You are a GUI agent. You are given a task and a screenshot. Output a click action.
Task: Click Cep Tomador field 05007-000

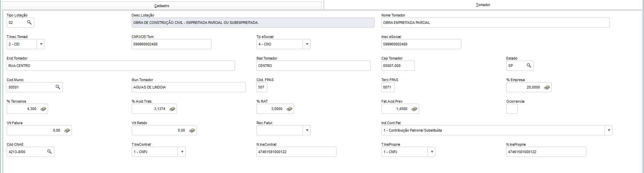[398, 66]
